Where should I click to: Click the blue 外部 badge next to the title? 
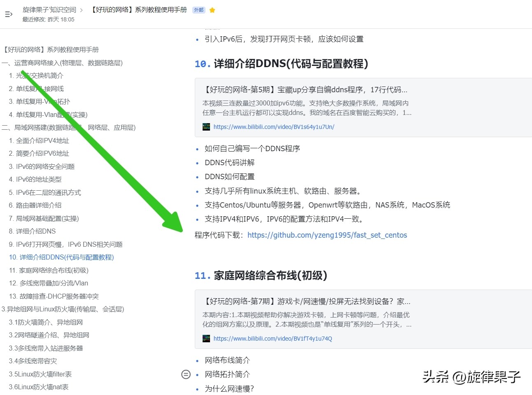(198, 9)
